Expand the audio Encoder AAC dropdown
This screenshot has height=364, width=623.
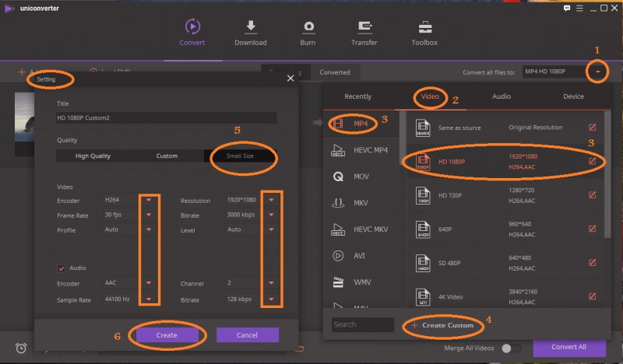pos(149,282)
